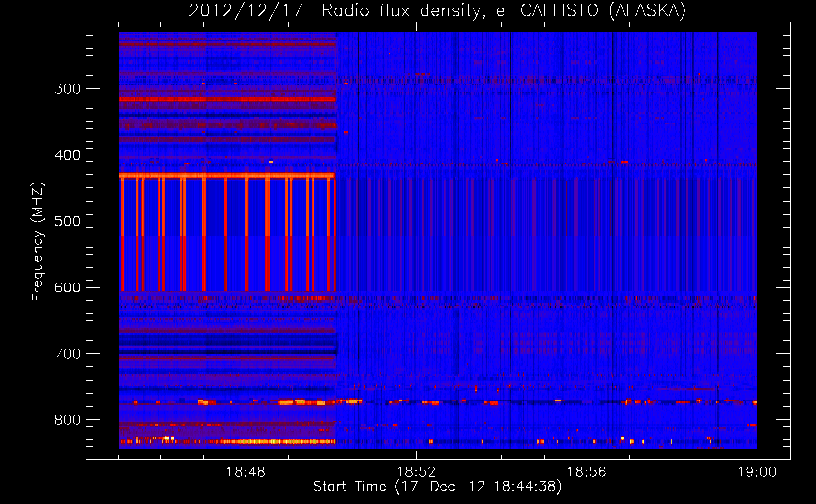Click the 18:56 time tick label
The height and width of the screenshot is (504, 816).
(587, 472)
